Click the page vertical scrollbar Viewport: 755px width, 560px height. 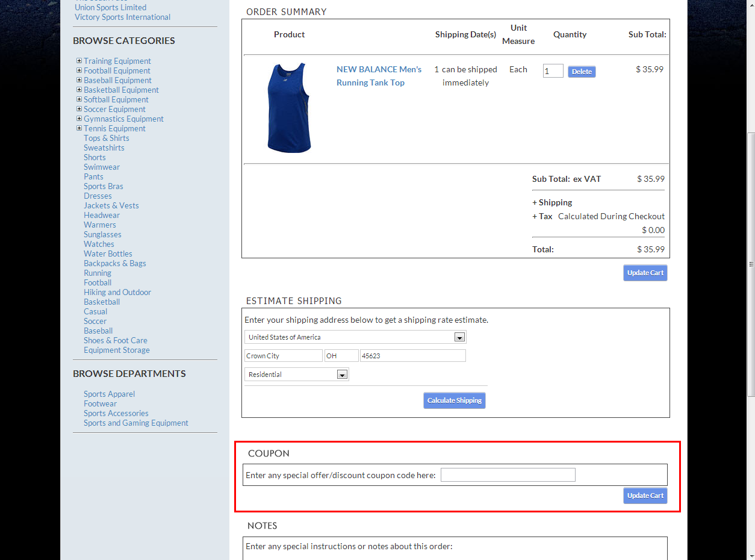click(750, 264)
